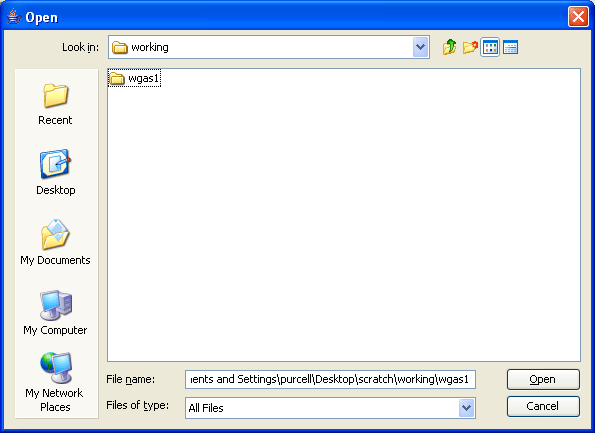Click the Look in working combo box
The image size is (595, 433).
tap(269, 47)
